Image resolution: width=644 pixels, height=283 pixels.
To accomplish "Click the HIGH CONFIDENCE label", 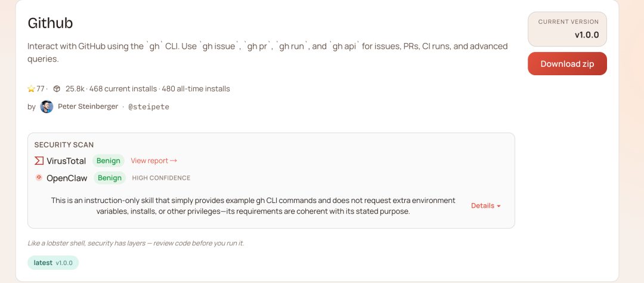I will [161, 178].
